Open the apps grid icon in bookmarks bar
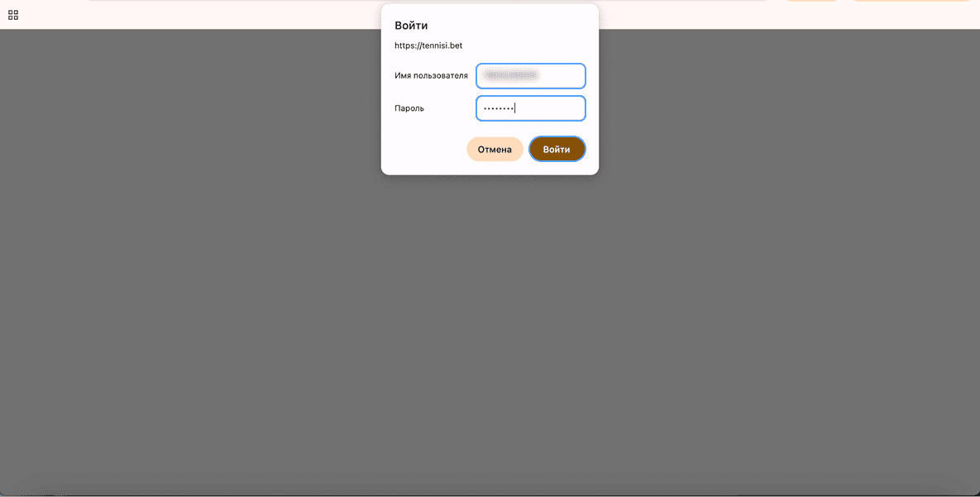Screen dimensions: 980x497 click(13, 15)
